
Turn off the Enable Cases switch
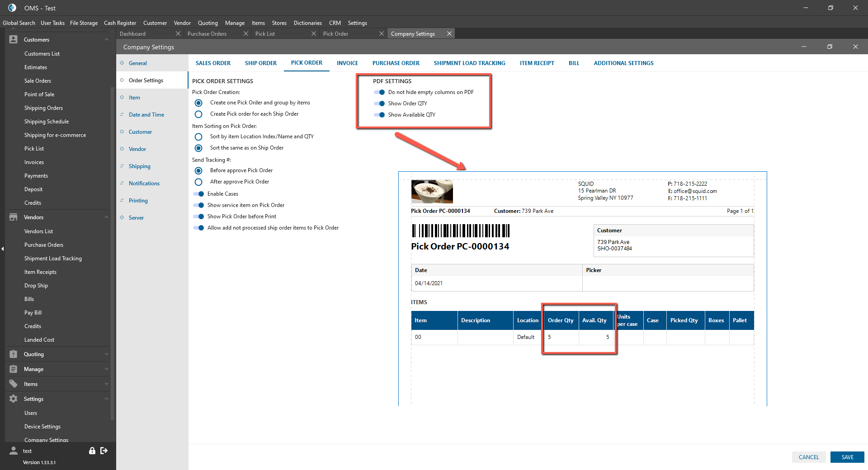coord(198,194)
